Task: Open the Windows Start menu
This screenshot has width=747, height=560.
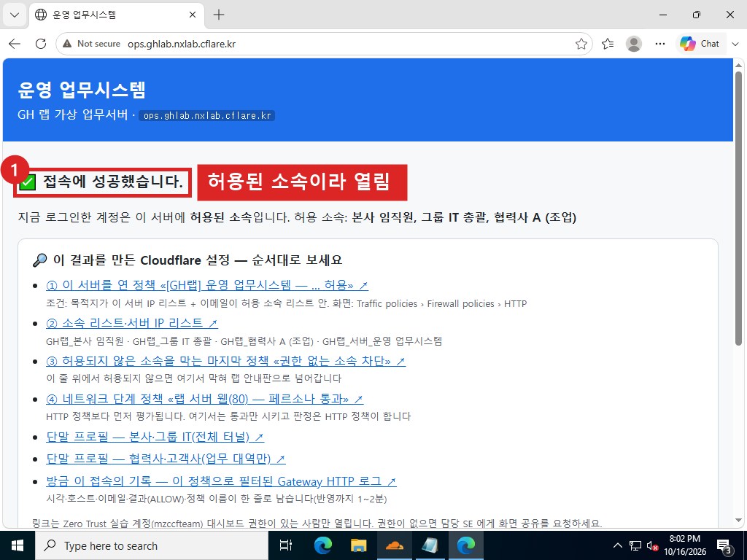Action: pyautogui.click(x=18, y=545)
